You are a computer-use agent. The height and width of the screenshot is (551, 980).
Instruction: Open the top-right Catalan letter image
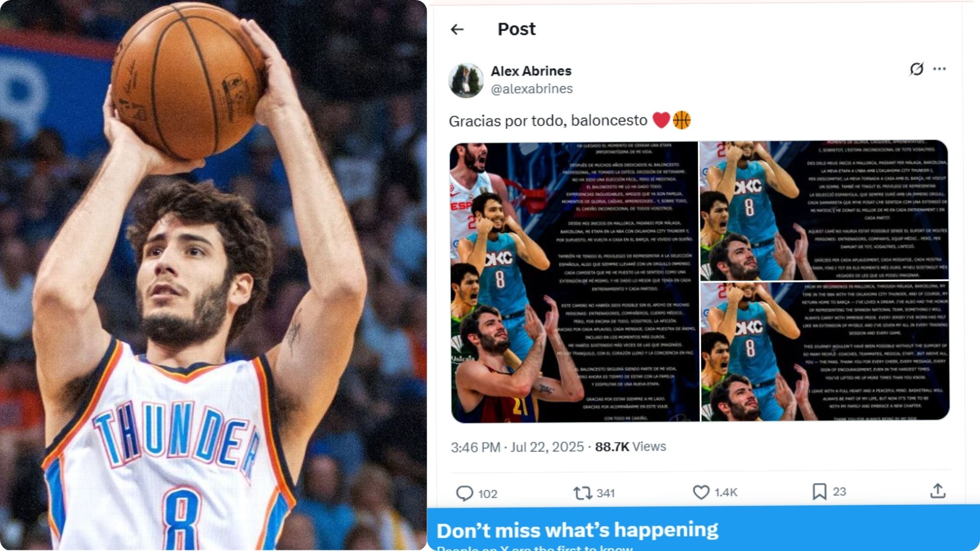pyautogui.click(x=824, y=211)
